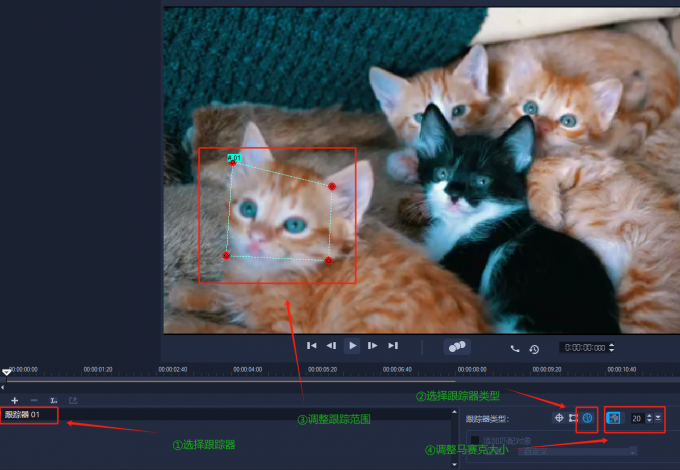Click the tracker list scroll-up arrow
This screenshot has height=470, width=680.
tap(454, 412)
